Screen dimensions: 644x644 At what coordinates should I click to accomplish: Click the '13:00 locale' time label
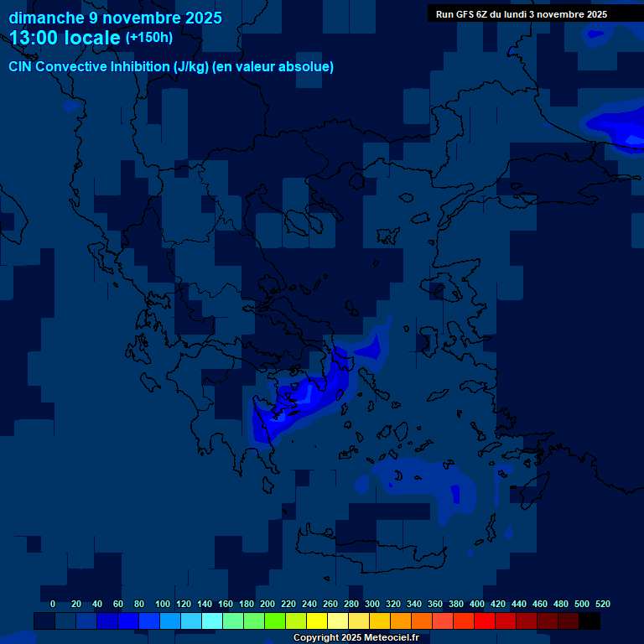click(x=65, y=38)
